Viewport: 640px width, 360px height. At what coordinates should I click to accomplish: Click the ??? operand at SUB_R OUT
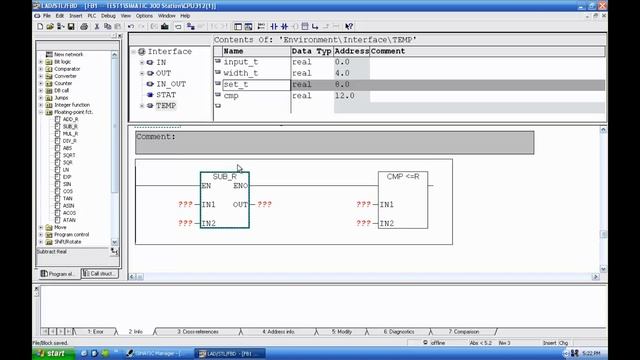264,204
